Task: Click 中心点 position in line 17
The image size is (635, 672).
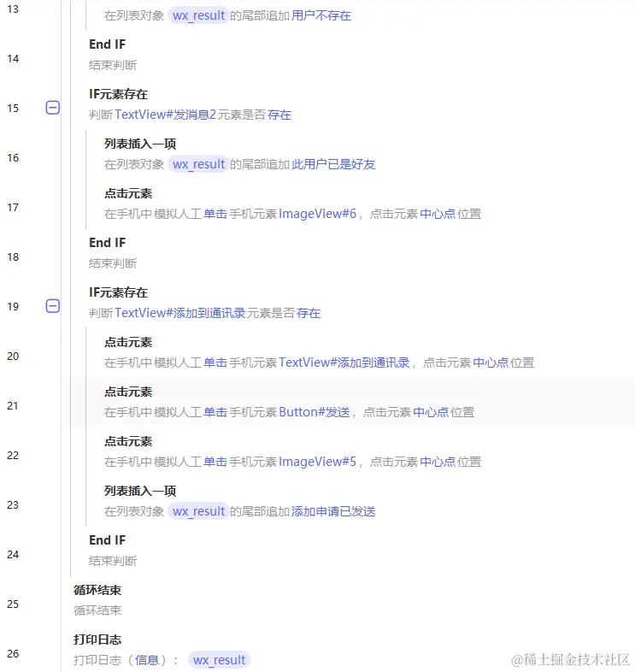Action: [x=438, y=214]
